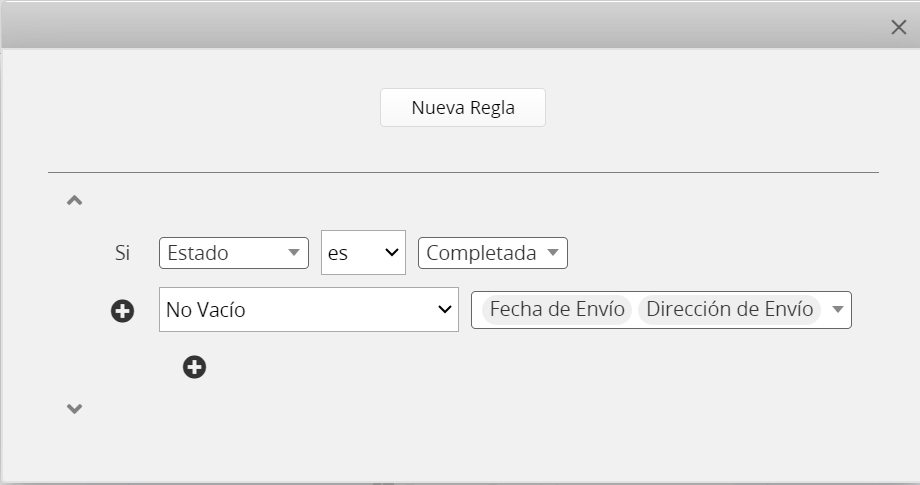Open the "es" operator dropdown
The height and width of the screenshot is (485, 920).
[x=362, y=253]
